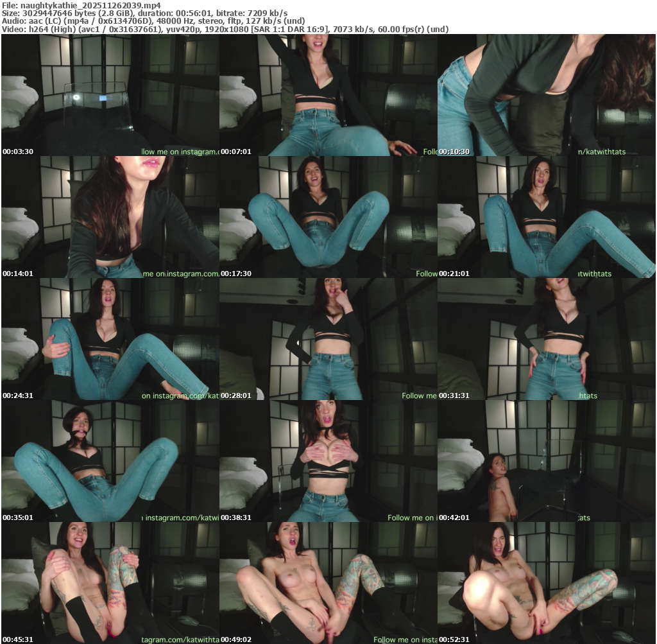Select the frame stamped 00:14:01

pyautogui.click(x=110, y=217)
